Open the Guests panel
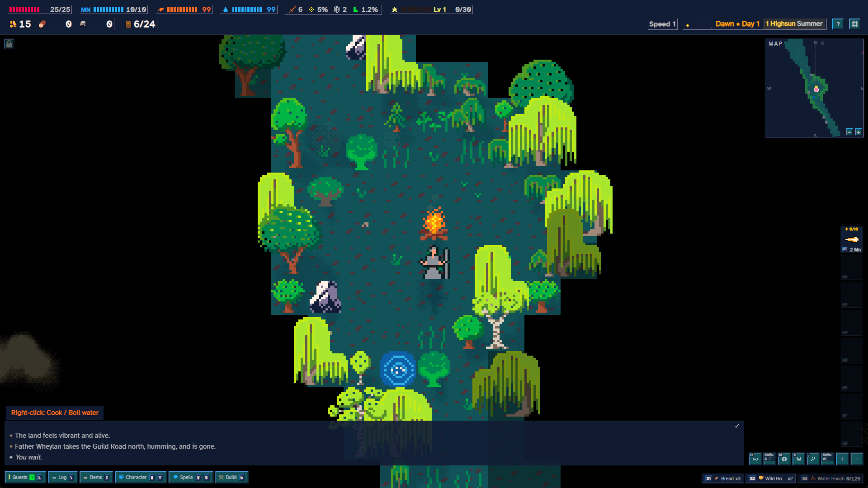 pyautogui.click(x=25, y=477)
